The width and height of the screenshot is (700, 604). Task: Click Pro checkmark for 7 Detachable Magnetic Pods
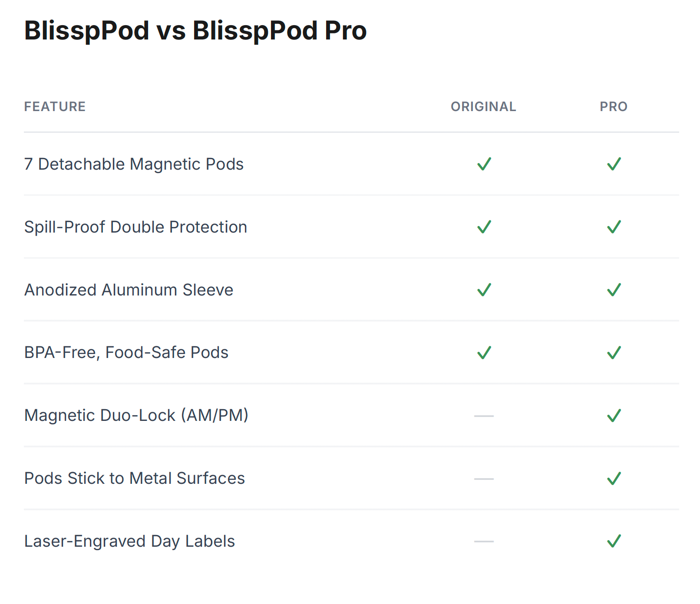click(614, 164)
